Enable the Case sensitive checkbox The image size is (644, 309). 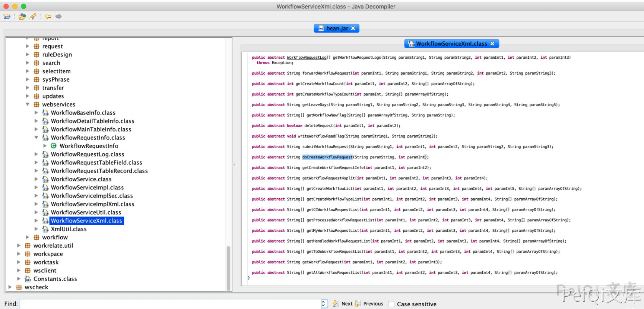[392, 304]
